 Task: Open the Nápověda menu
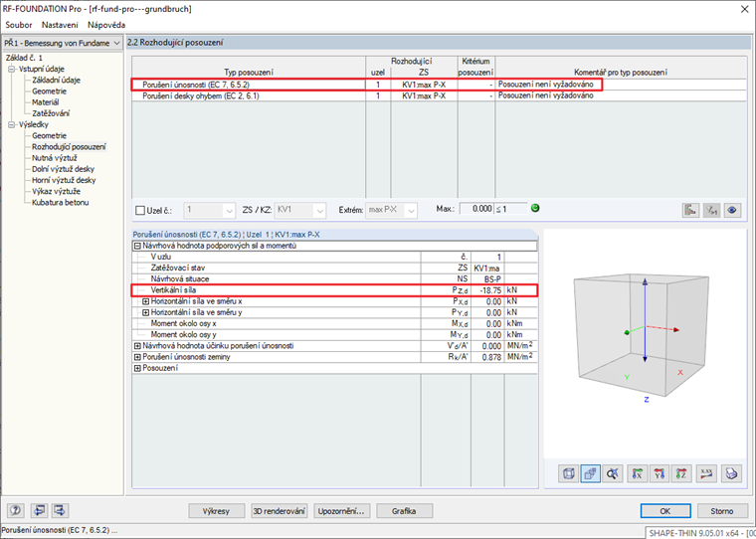(x=106, y=25)
